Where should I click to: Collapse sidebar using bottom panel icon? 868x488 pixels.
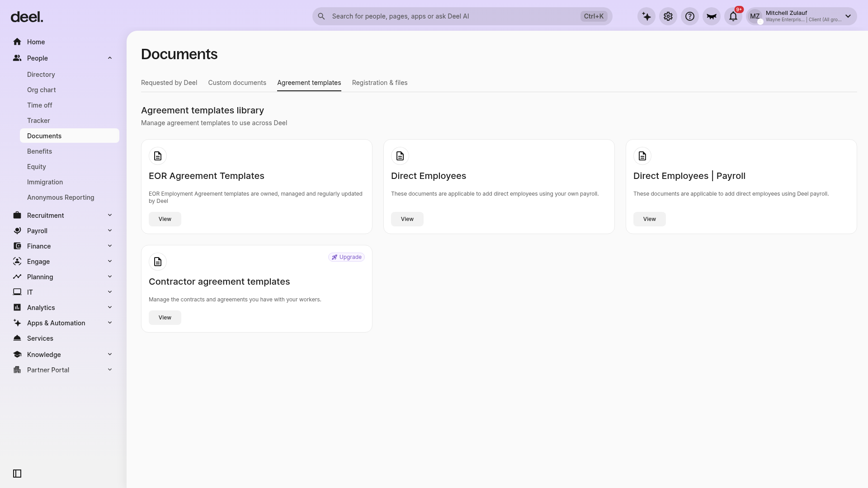[x=17, y=474]
